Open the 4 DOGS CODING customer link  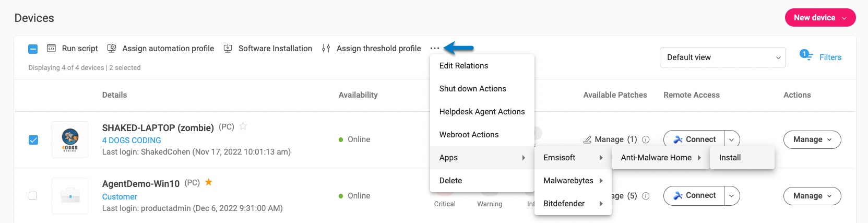pos(132,140)
